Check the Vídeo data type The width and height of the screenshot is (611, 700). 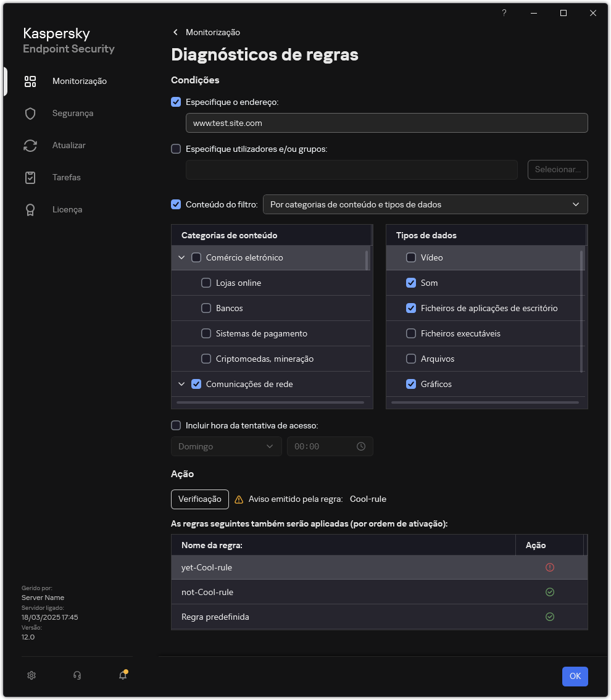tap(410, 257)
